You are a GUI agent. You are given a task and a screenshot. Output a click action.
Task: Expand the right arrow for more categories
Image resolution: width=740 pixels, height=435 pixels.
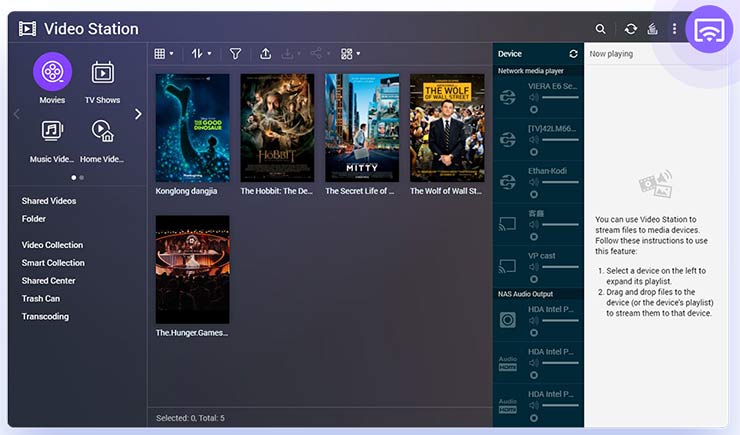(x=138, y=114)
